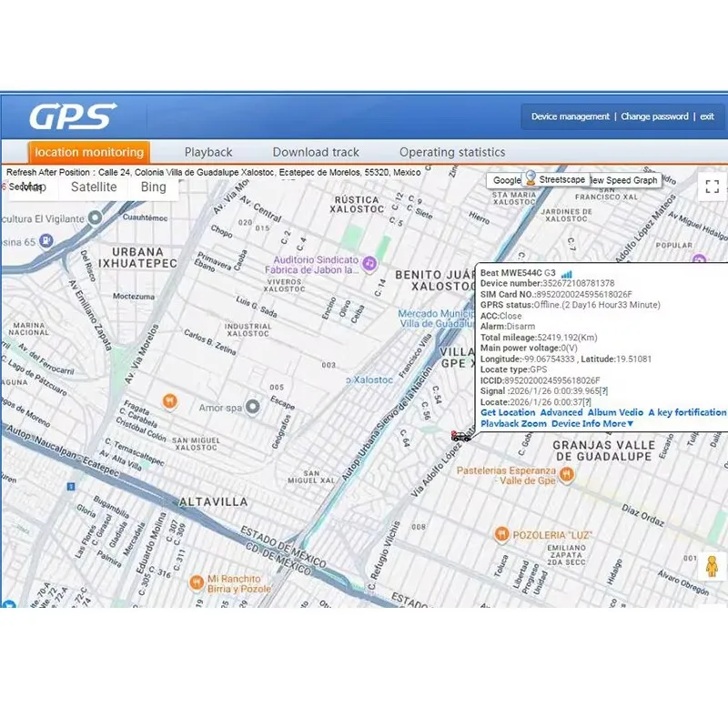The image size is (728, 728).
Task: Select the Google map option
Action: point(507,180)
